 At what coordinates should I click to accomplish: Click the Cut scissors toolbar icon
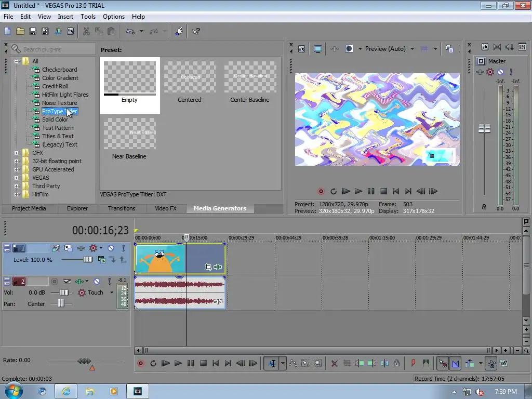point(87,31)
